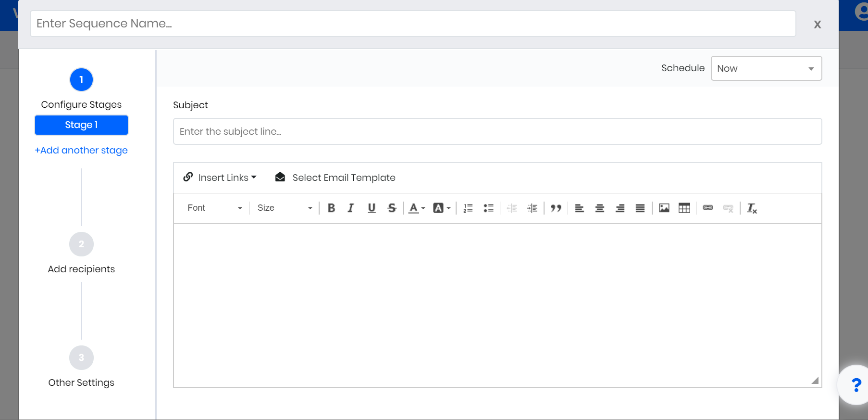
Task: Apply strikethrough formatting
Action: click(x=392, y=208)
